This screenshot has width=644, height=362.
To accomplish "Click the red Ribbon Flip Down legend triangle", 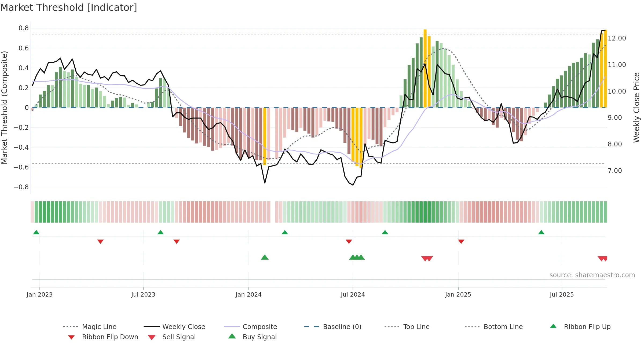I will tap(71, 337).
